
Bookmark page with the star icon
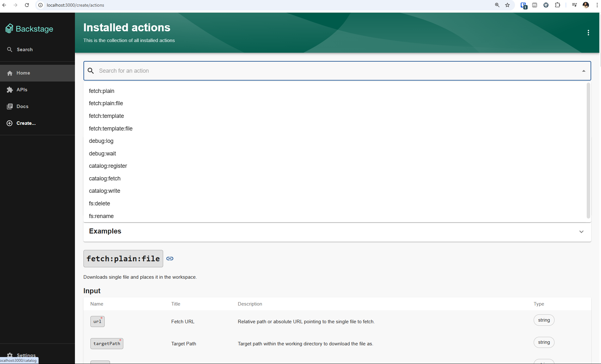coord(507,5)
